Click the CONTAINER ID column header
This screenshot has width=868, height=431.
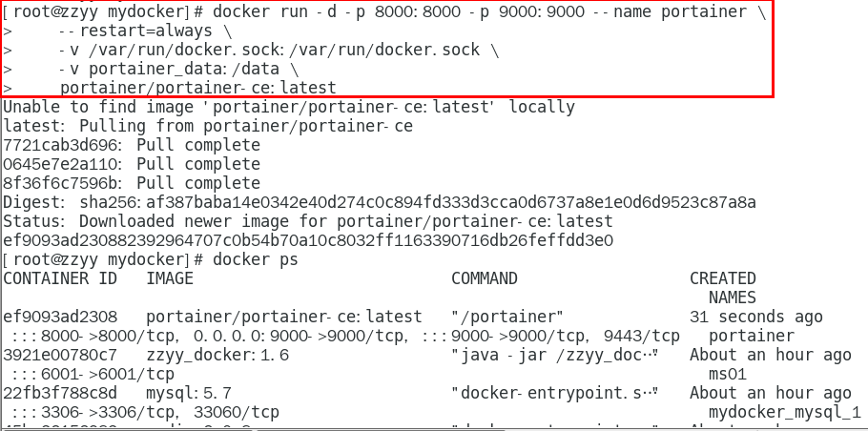point(60,278)
